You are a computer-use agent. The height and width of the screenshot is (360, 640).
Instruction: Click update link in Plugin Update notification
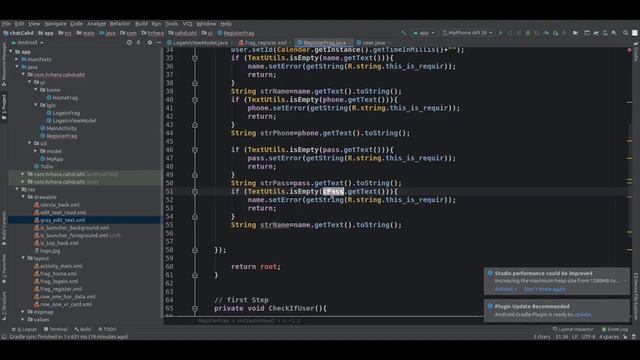coord(582,314)
